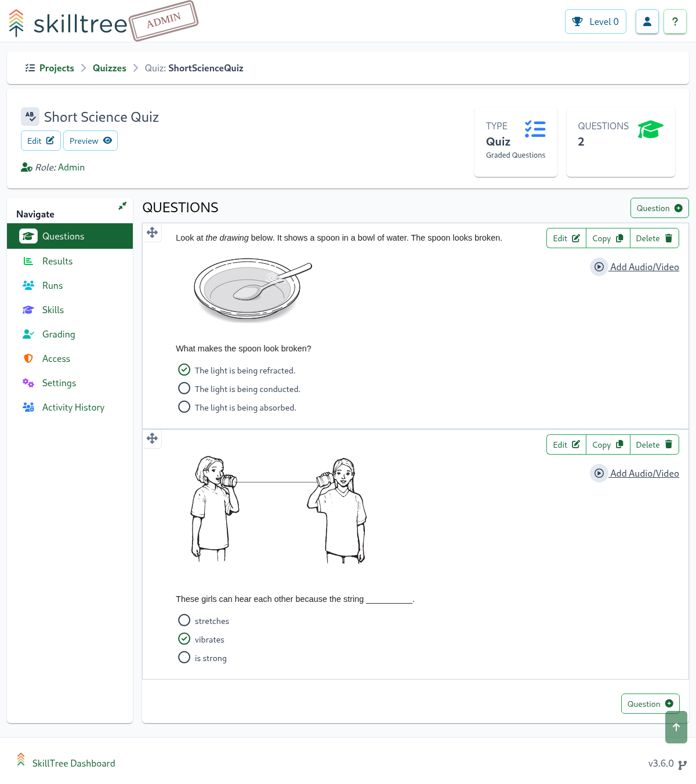The image size is (696, 784).
Task: Click move handle for string question
Action: tap(152, 438)
